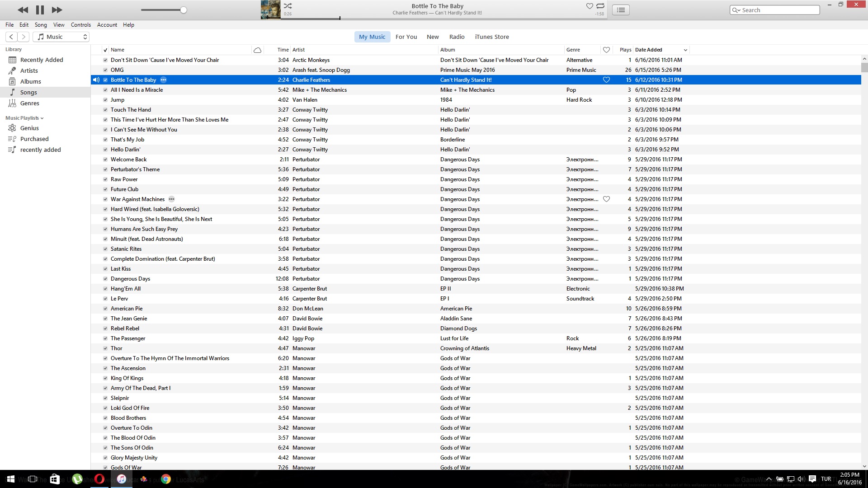Uncheck the checkbox for Touch The Hand
Screen dimensions: 868x488
[105, 110]
